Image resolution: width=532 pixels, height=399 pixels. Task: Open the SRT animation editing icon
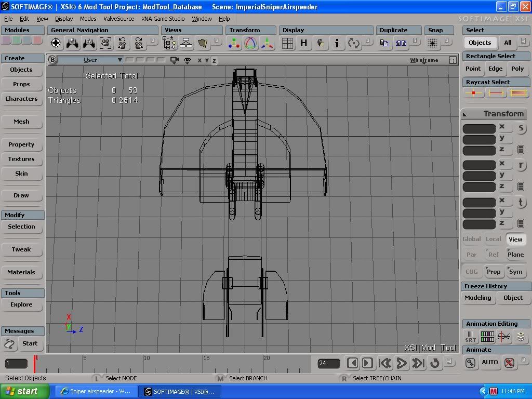coord(470,336)
